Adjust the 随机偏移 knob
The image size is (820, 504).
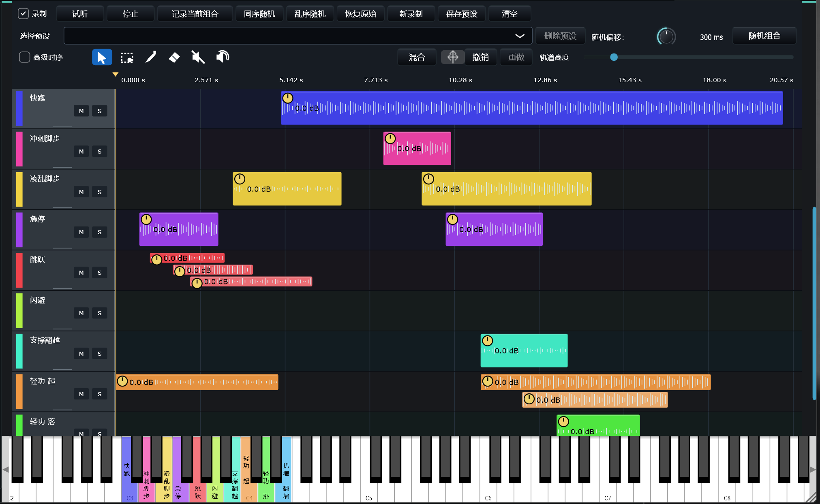(x=666, y=37)
